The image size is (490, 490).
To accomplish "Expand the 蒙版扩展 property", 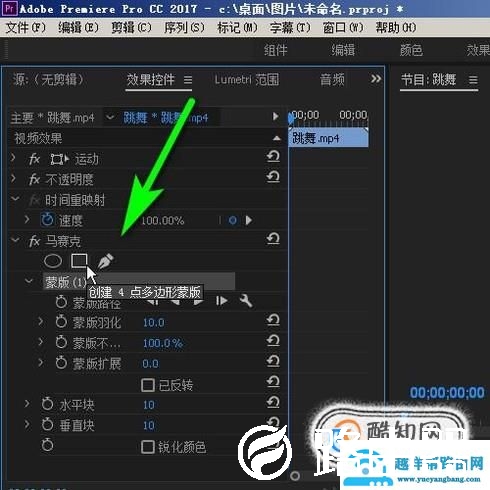I will [x=41, y=362].
